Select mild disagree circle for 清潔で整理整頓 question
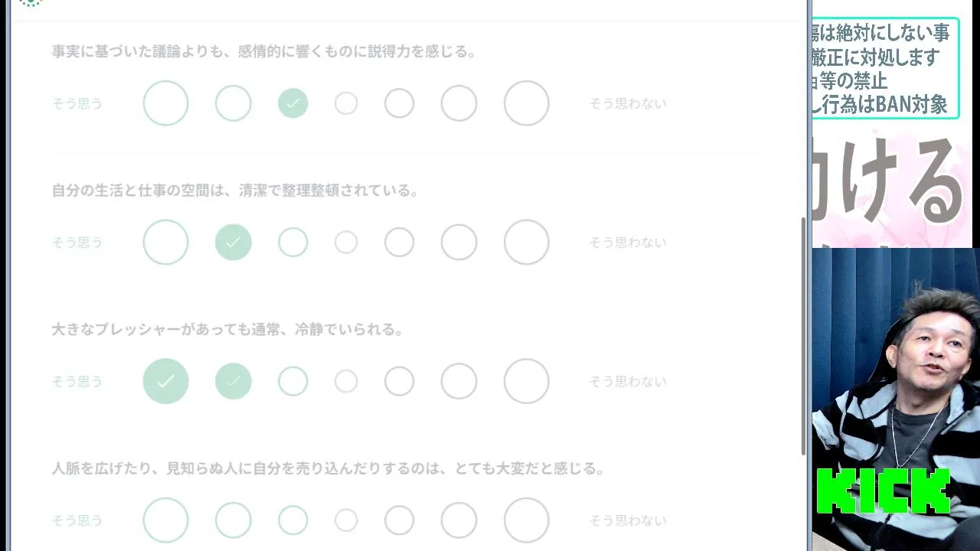Screen dimensions: 980x551 [x=399, y=243]
